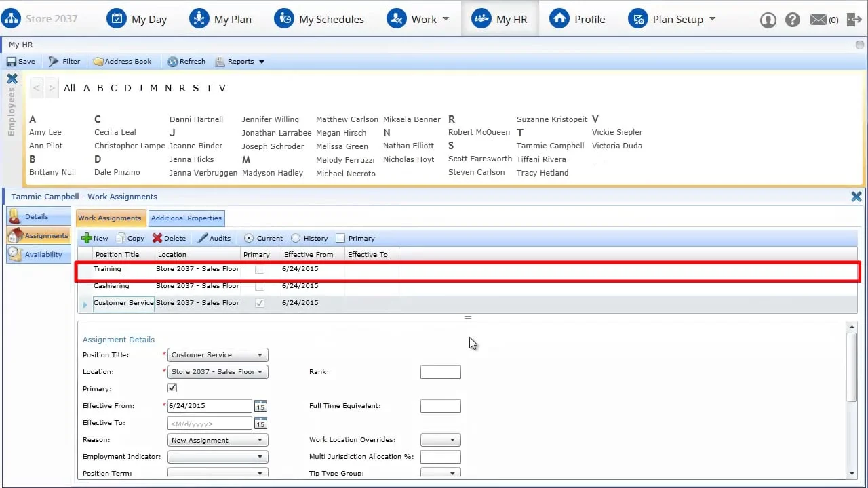
Task: Save changes with the Save toolbar button
Action: click(21, 61)
